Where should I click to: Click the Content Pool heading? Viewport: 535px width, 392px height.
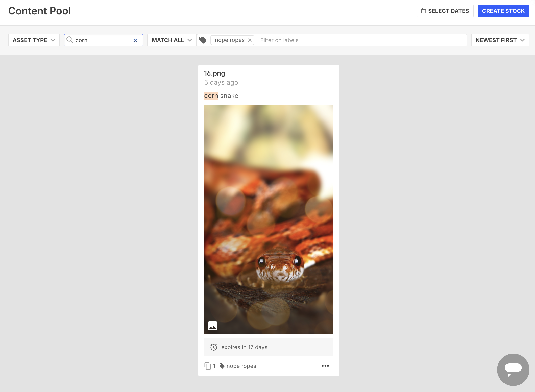pyautogui.click(x=40, y=11)
